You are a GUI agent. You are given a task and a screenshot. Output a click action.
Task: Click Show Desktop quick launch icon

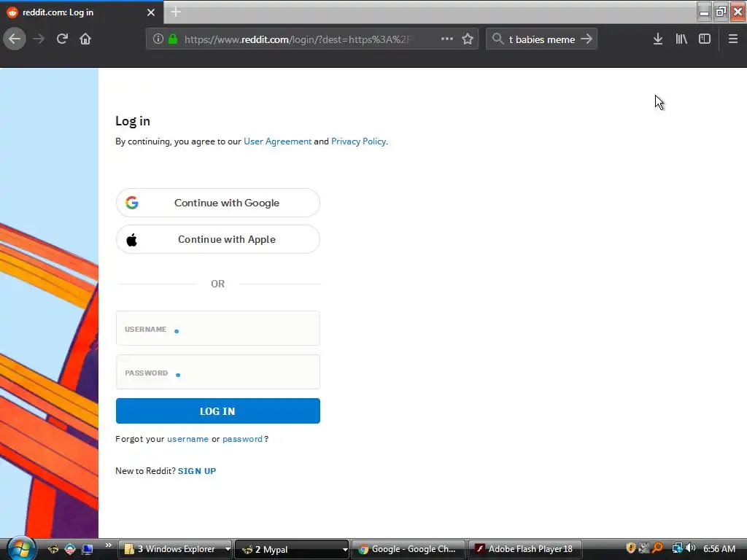(x=88, y=549)
